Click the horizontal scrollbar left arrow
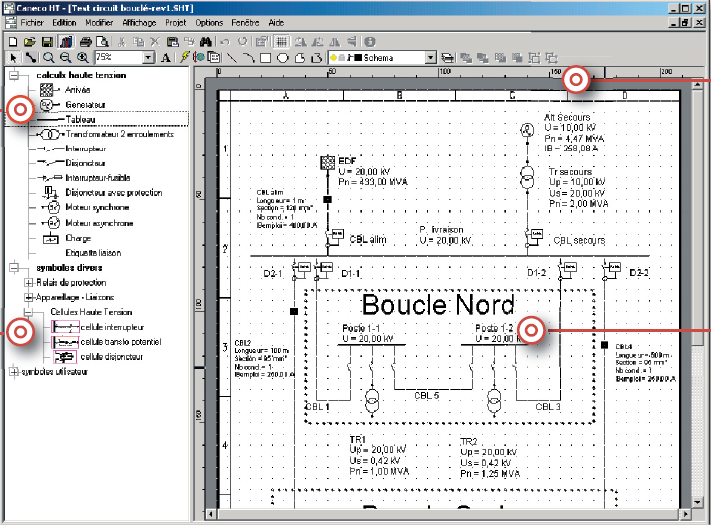The width and height of the screenshot is (711, 525). (210, 514)
